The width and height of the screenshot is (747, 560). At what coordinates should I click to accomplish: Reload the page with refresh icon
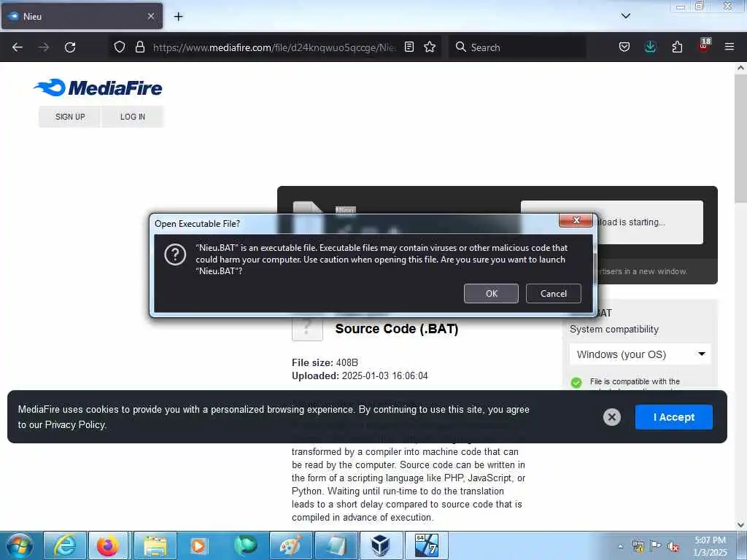[70, 47]
